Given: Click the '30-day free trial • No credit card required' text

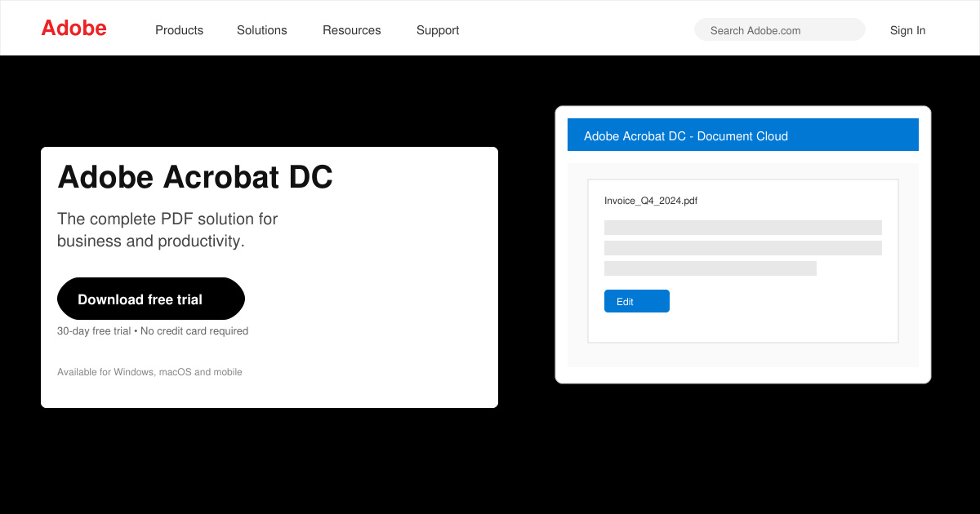Looking at the screenshot, I should [153, 331].
